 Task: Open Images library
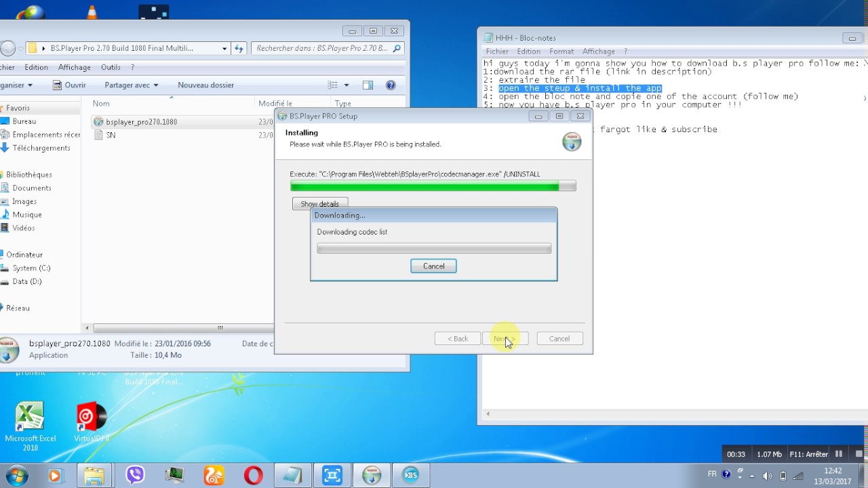(24, 201)
